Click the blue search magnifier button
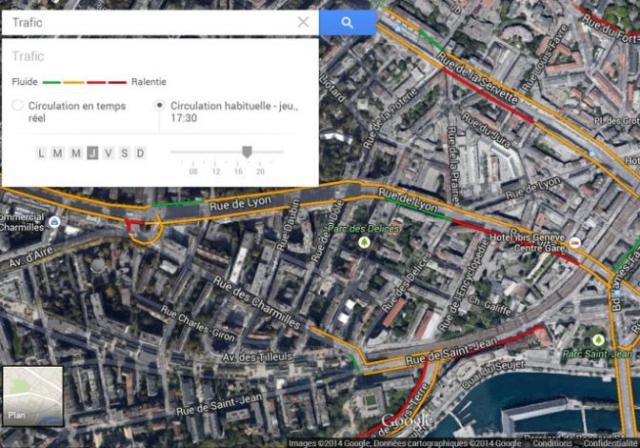 (x=347, y=22)
